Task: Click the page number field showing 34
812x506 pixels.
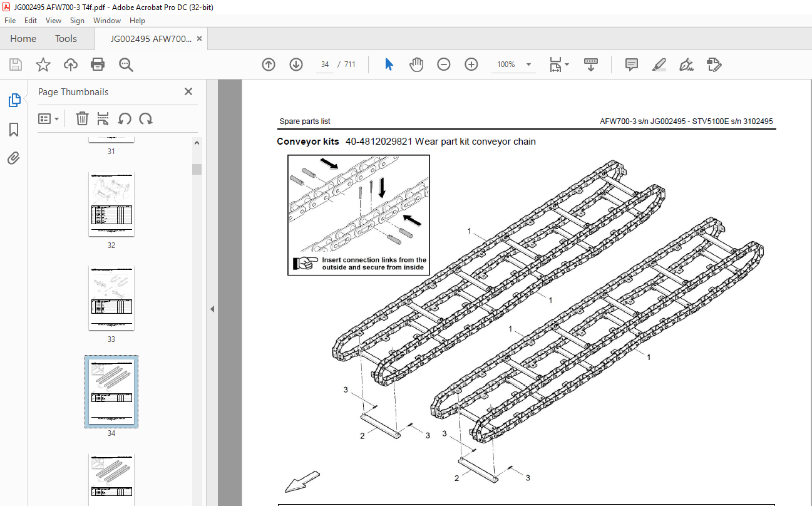Action: [x=325, y=65]
